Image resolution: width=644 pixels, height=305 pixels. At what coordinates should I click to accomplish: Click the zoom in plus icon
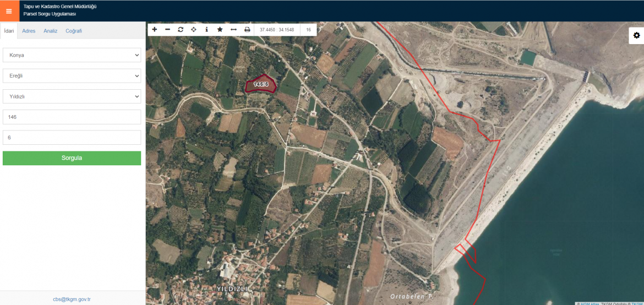click(x=155, y=29)
